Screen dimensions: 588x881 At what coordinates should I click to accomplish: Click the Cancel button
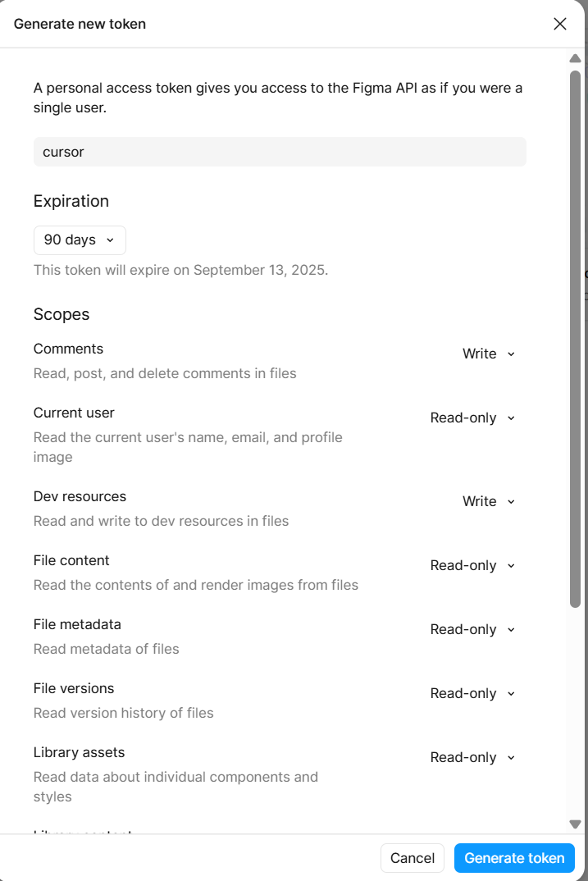(x=413, y=858)
